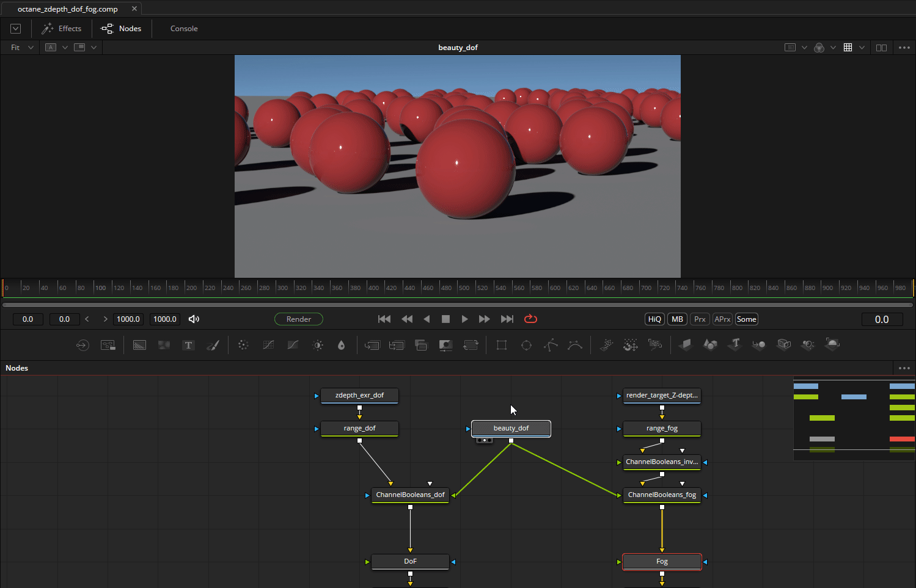The image size is (916, 588).
Task: Select the Text+ tool in the toolbar
Action: (188, 345)
